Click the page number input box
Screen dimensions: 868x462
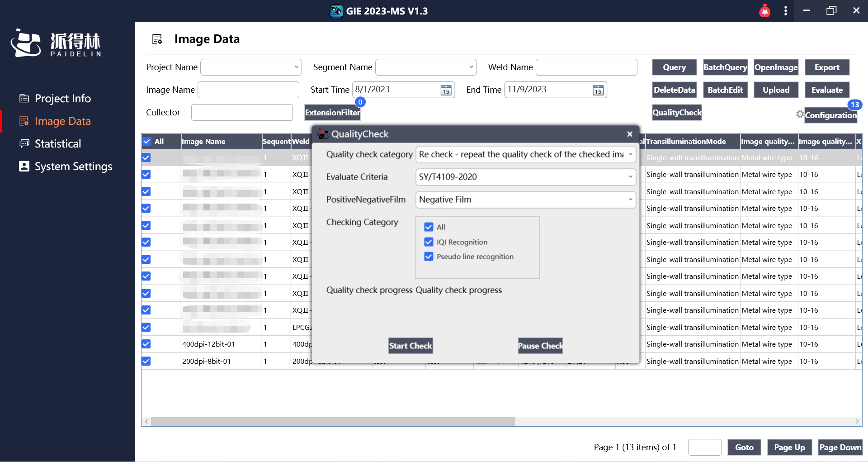704,448
